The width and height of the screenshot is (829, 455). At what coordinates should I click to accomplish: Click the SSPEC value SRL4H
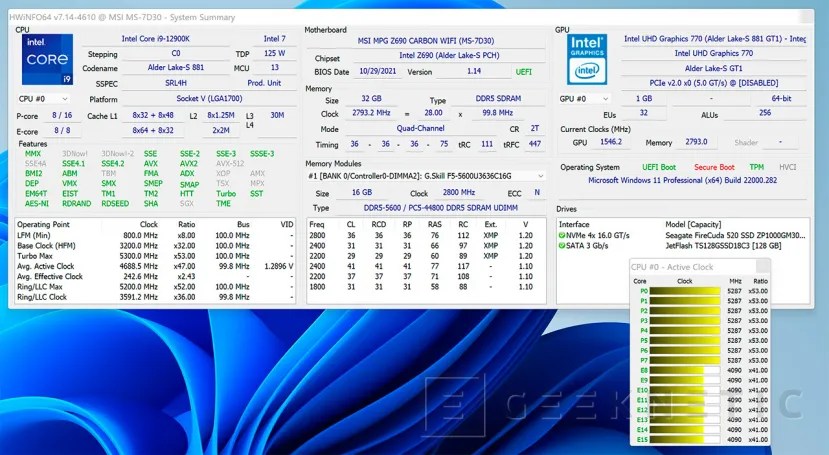coord(176,83)
